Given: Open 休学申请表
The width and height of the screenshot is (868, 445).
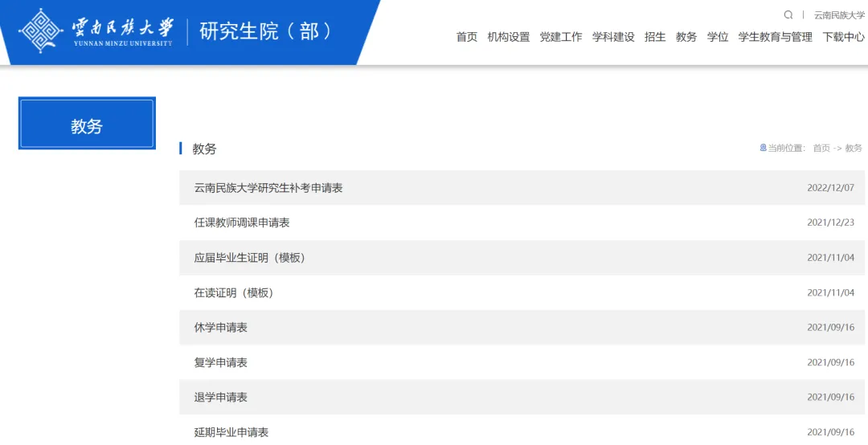Looking at the screenshot, I should pyautogui.click(x=221, y=327).
